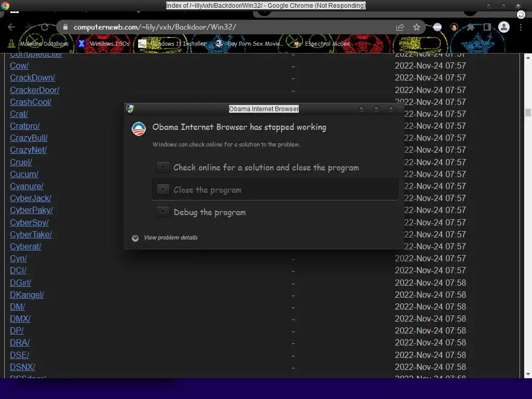Open the CyberJack/ directory
Viewport: 532px width, 399px height.
point(31,198)
